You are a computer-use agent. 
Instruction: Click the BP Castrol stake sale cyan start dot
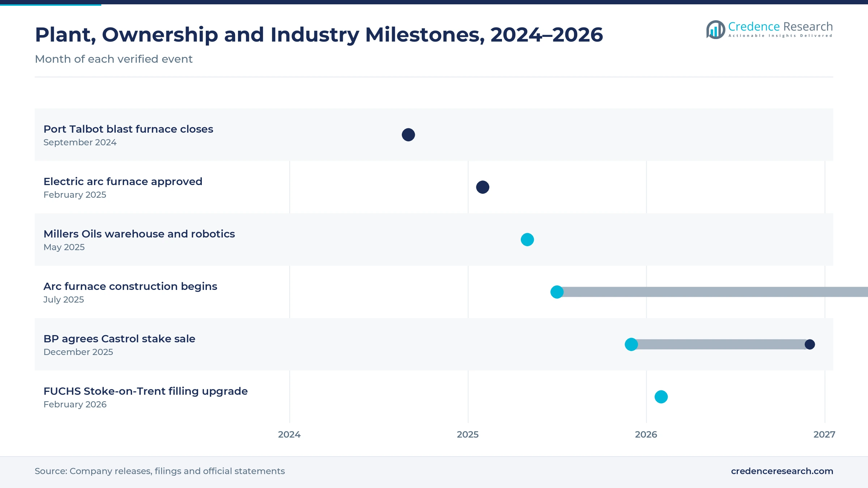631,344
